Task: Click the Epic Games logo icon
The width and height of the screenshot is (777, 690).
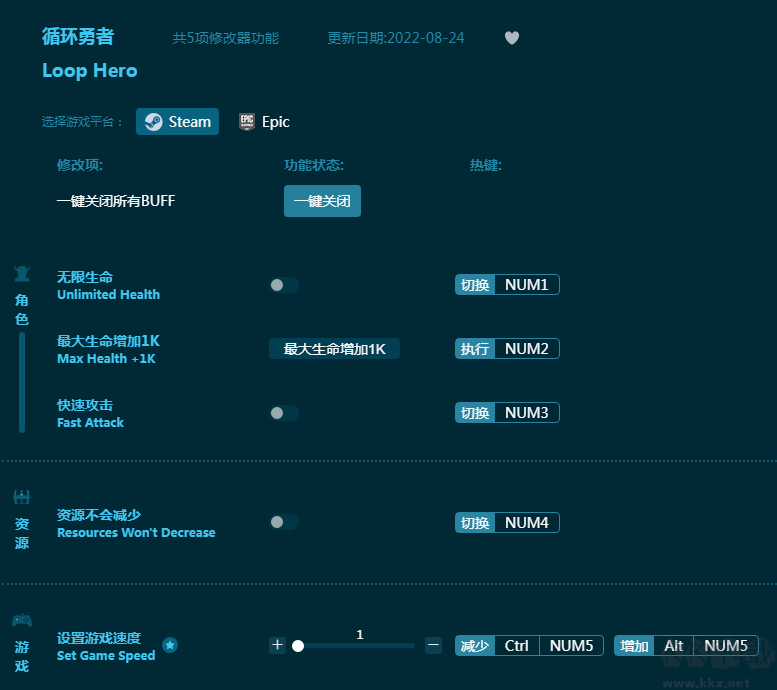Action: (x=247, y=121)
